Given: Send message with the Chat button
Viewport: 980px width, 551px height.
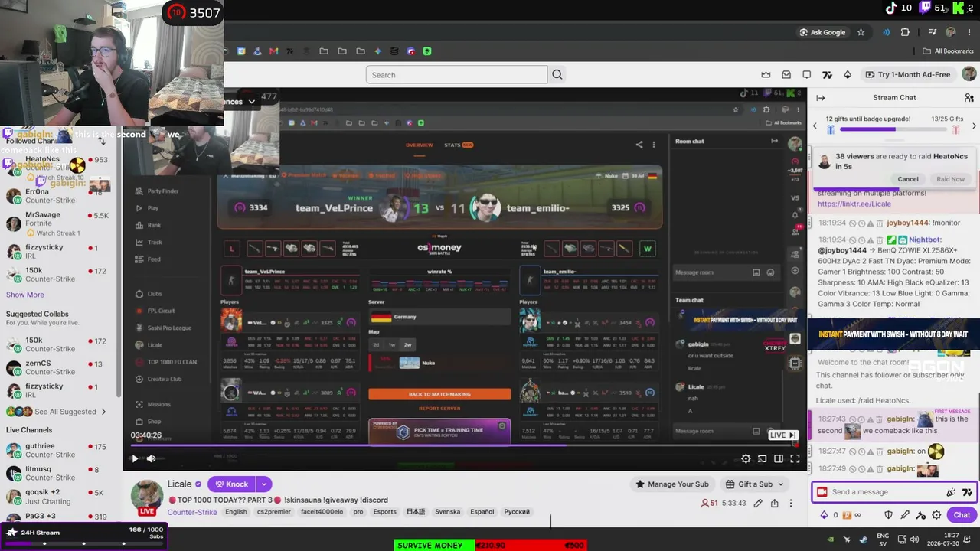Looking at the screenshot, I should (x=962, y=515).
